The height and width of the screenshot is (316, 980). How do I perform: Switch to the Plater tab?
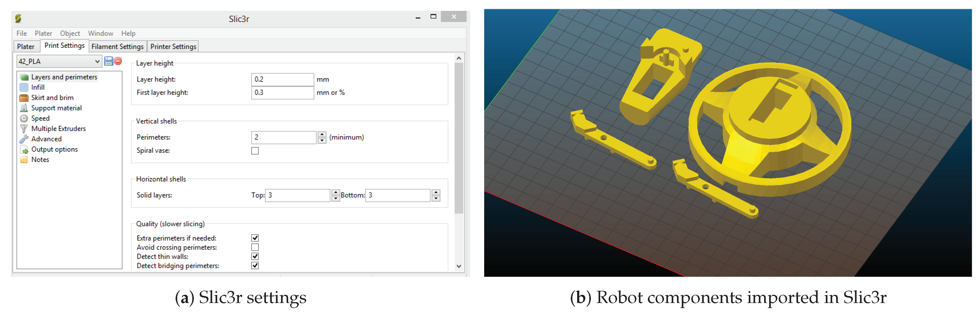[26, 46]
